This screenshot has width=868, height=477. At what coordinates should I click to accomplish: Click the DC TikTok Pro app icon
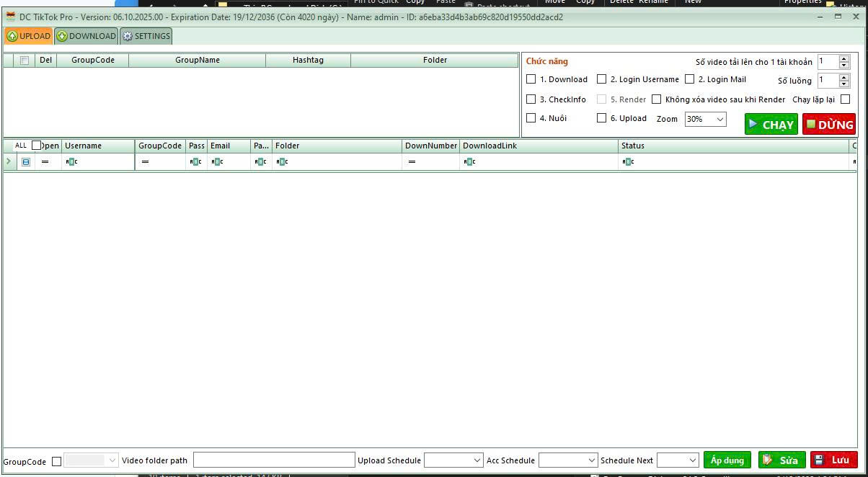point(10,17)
